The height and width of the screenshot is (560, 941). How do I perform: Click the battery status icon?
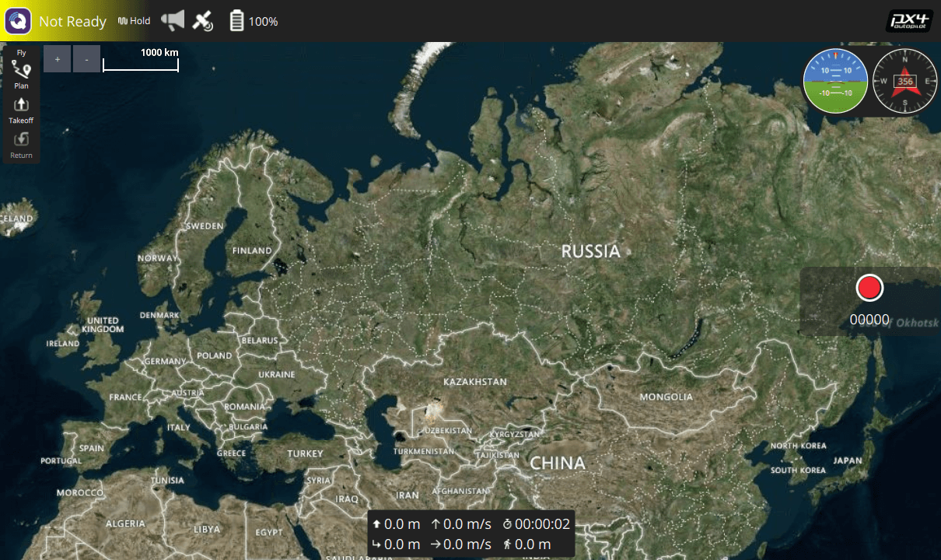click(x=237, y=21)
